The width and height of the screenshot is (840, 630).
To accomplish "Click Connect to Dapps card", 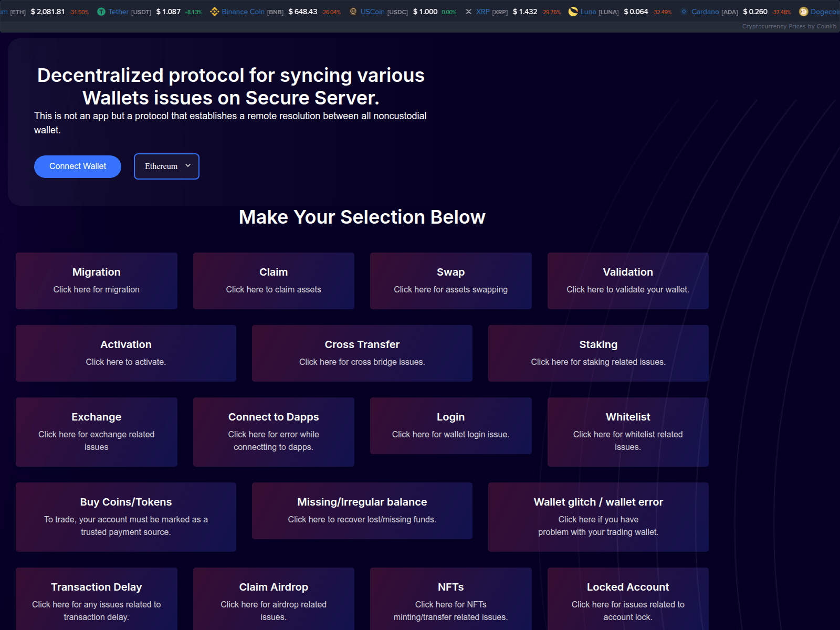I will [274, 432].
